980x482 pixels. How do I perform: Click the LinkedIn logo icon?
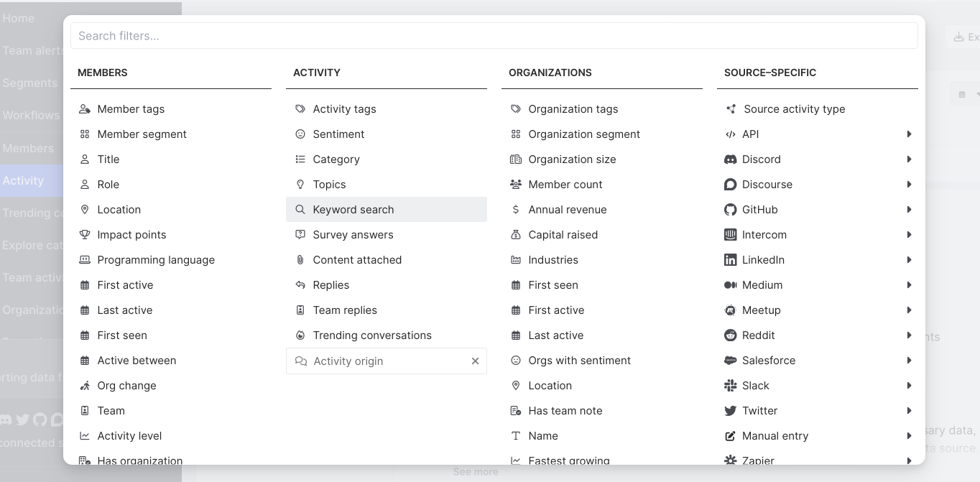(731, 260)
